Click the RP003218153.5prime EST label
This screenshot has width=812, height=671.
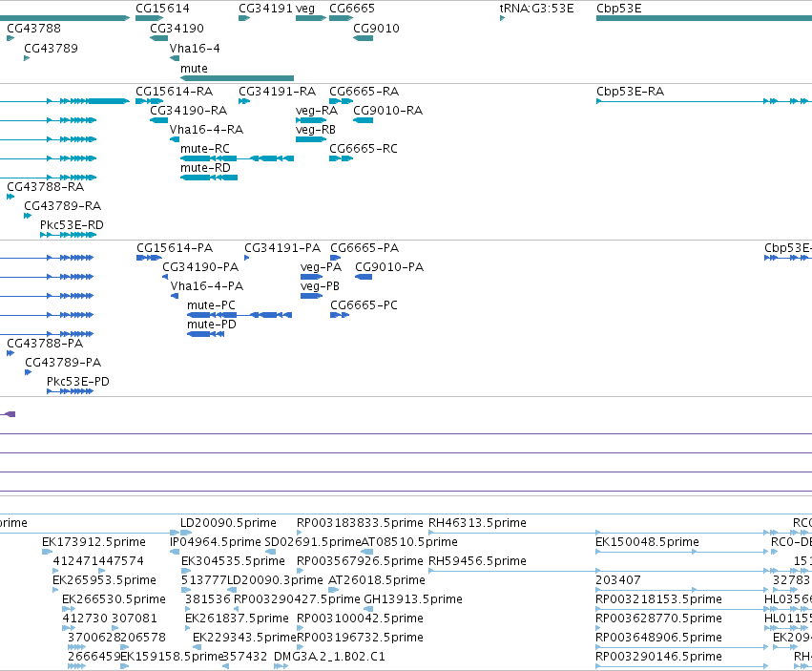[x=658, y=599]
